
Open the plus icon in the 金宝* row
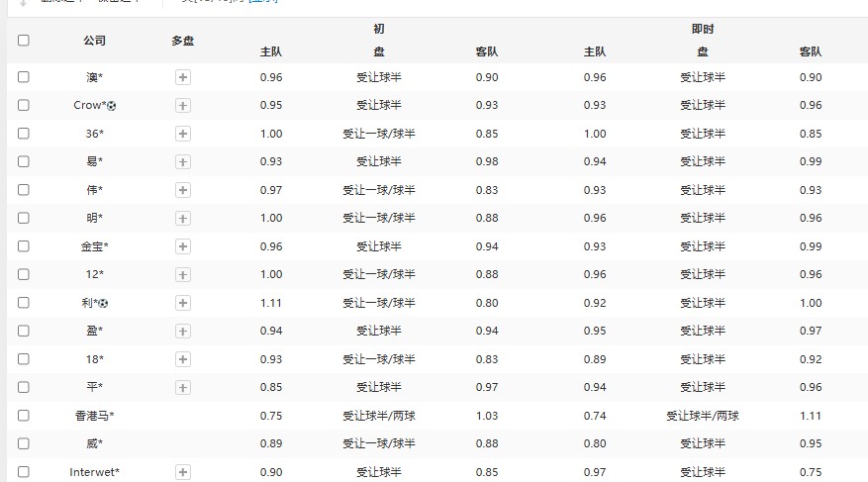coord(183,246)
